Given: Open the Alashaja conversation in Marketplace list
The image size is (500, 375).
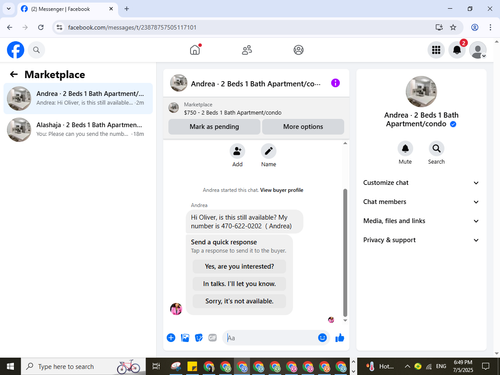Looking at the screenshot, I should pos(78,130).
